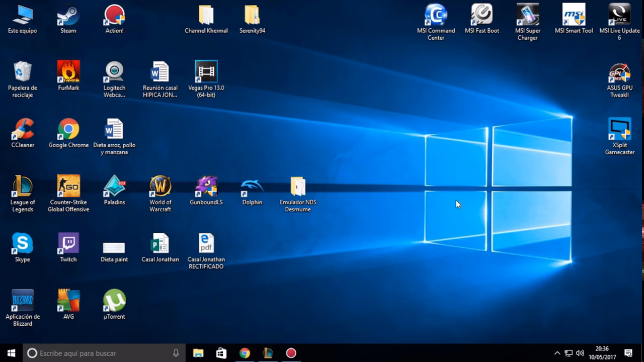Image resolution: width=644 pixels, height=362 pixels.
Task: Select the Steam desktop icon
Action: coord(68,19)
